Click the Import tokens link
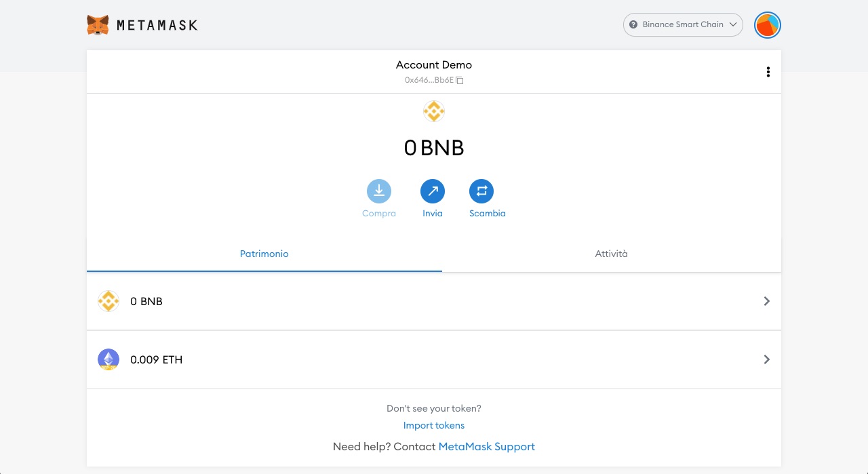This screenshot has width=868, height=474. (x=434, y=426)
